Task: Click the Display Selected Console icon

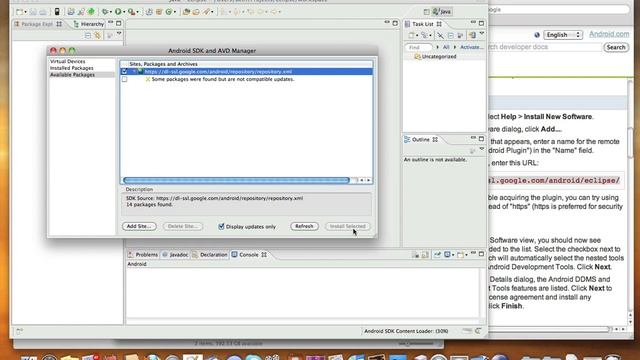Action: [x=447, y=255]
